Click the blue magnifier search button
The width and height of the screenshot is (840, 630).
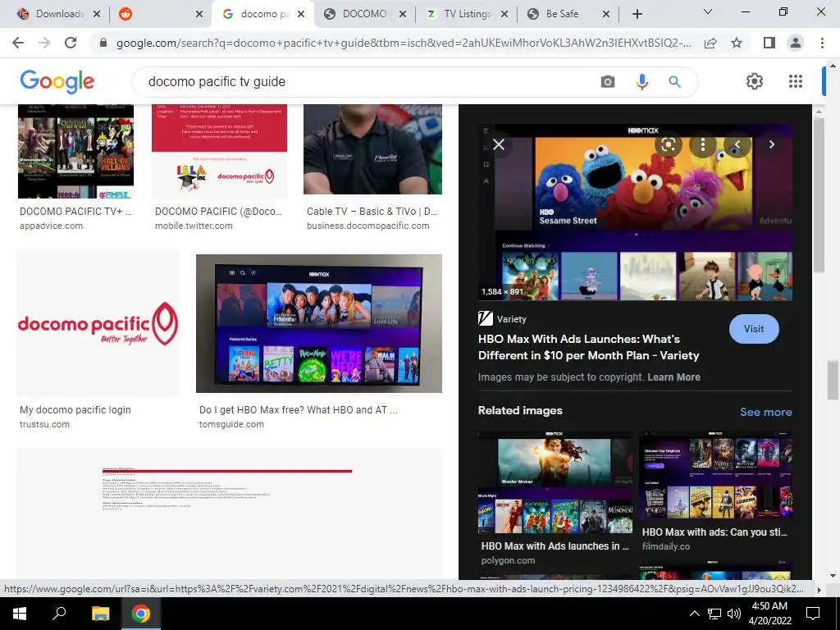tap(674, 81)
